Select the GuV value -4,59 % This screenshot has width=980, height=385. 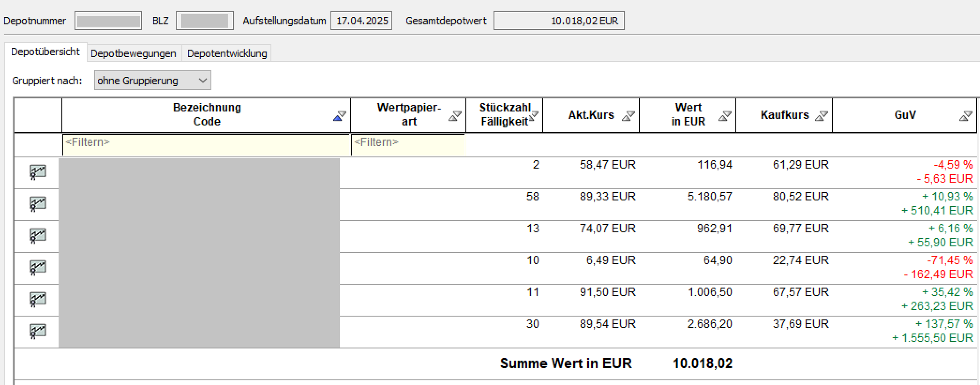(x=953, y=165)
